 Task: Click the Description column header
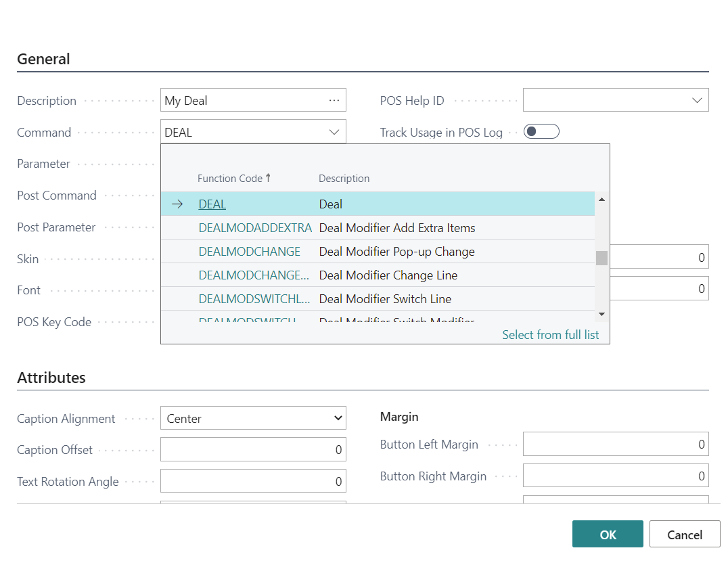coord(344,179)
